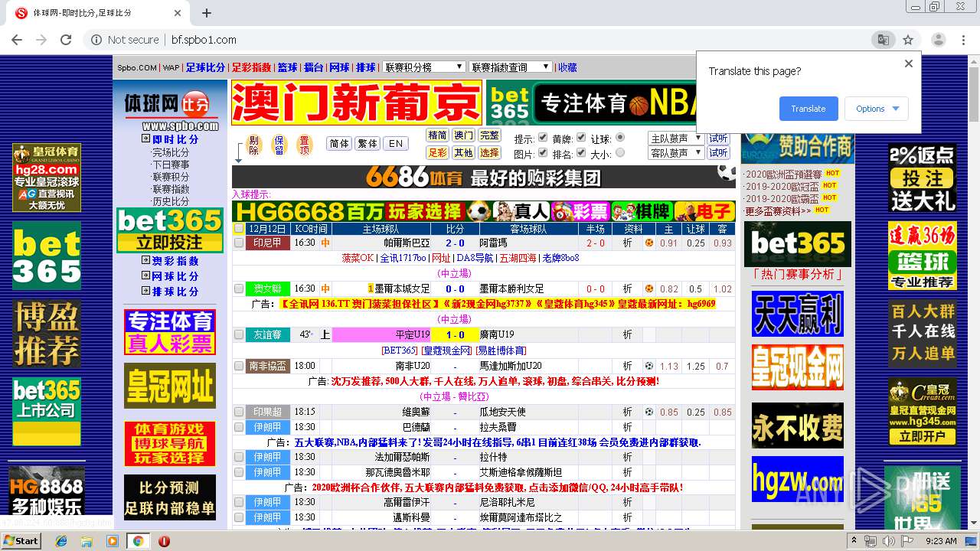Click the expand icon beside 澳彩指数
Viewport: 980px width, 551px height.
145,260
